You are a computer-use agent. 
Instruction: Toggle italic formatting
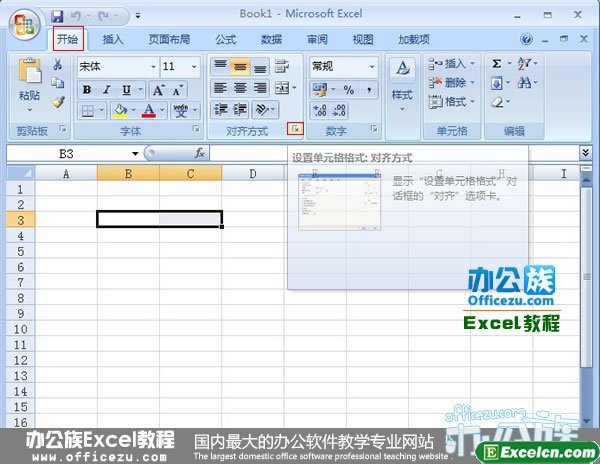tap(107, 90)
